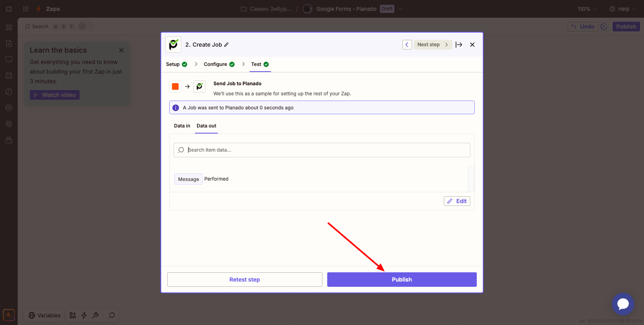Screen dimensions: 644x325
Task: Click the Edit button under the data output
Action: 457,201
